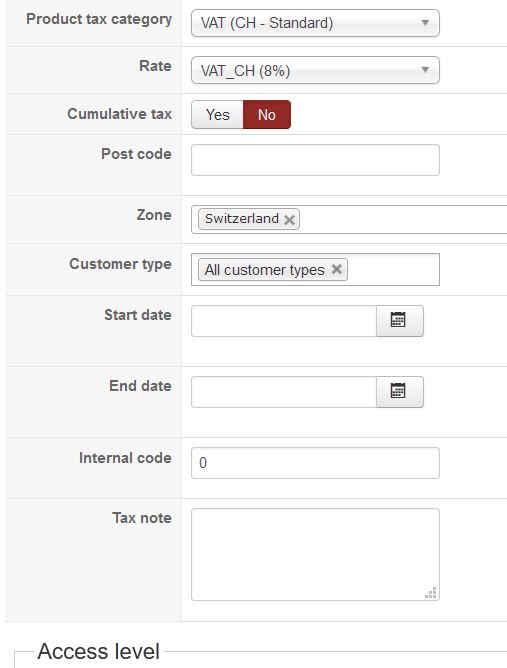Click empty area of Customer type field
The height and width of the screenshot is (668, 507).
(x=392, y=270)
